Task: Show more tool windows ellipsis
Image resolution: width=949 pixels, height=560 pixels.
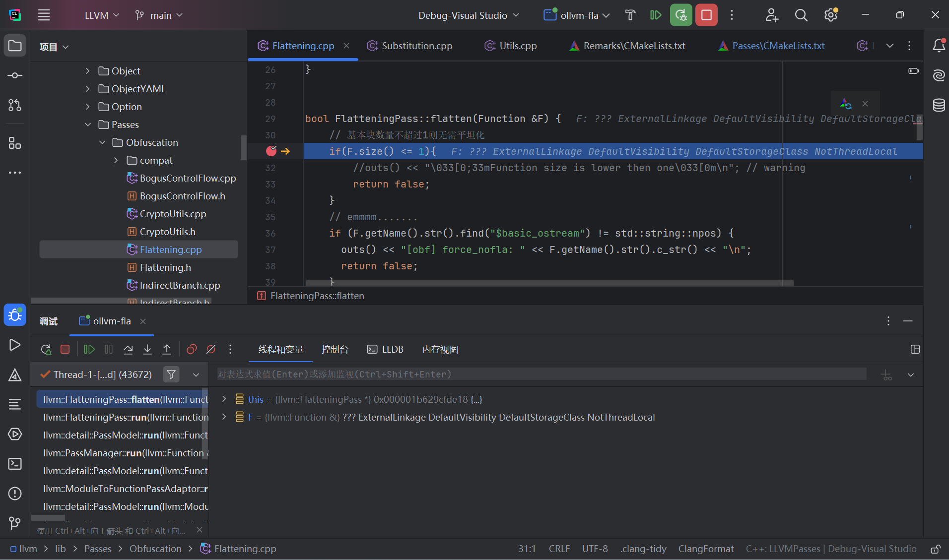Action: [x=15, y=173]
